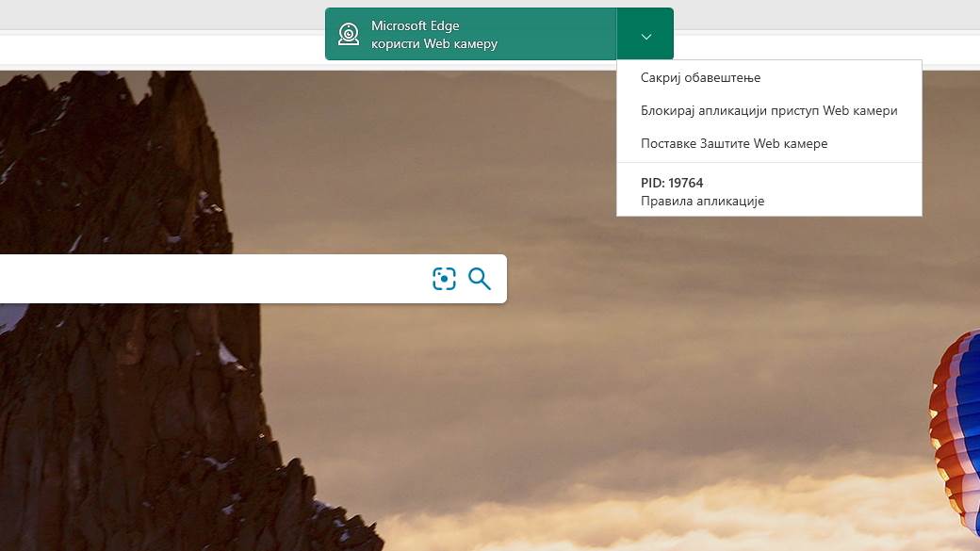Screen dimensions: 980x551
Task: Click the visual search camera icon
Action: tap(444, 279)
